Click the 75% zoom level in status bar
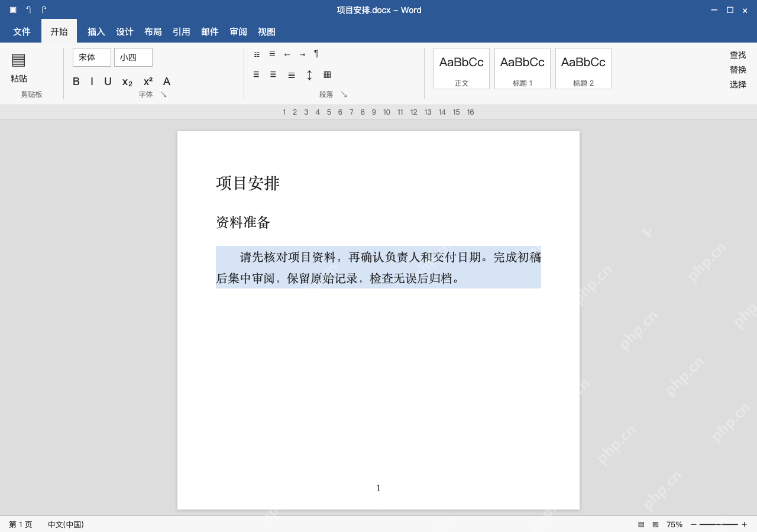The width and height of the screenshot is (757, 532). (674, 524)
